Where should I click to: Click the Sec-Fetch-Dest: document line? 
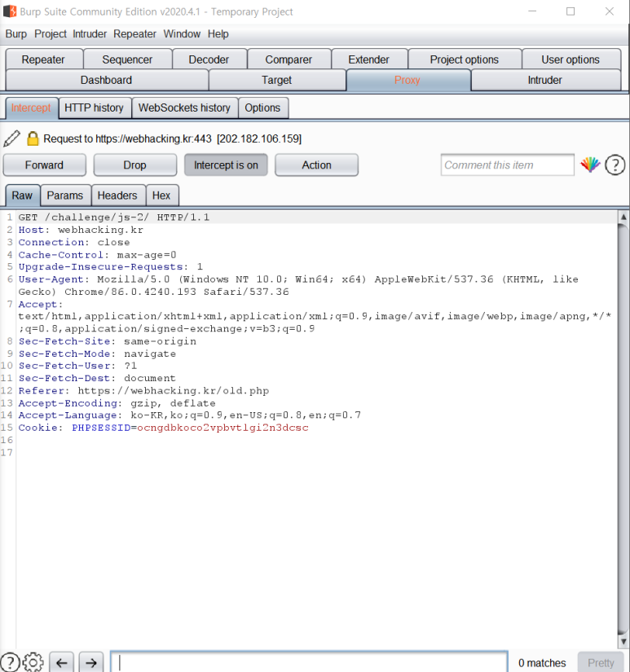point(97,378)
